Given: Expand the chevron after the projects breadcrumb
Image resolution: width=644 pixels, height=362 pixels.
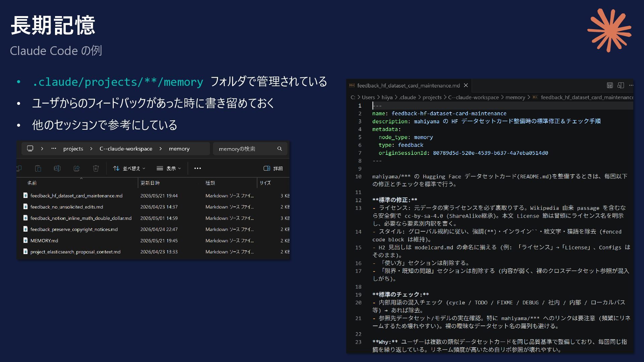Looking at the screenshot, I should pyautogui.click(x=91, y=148).
